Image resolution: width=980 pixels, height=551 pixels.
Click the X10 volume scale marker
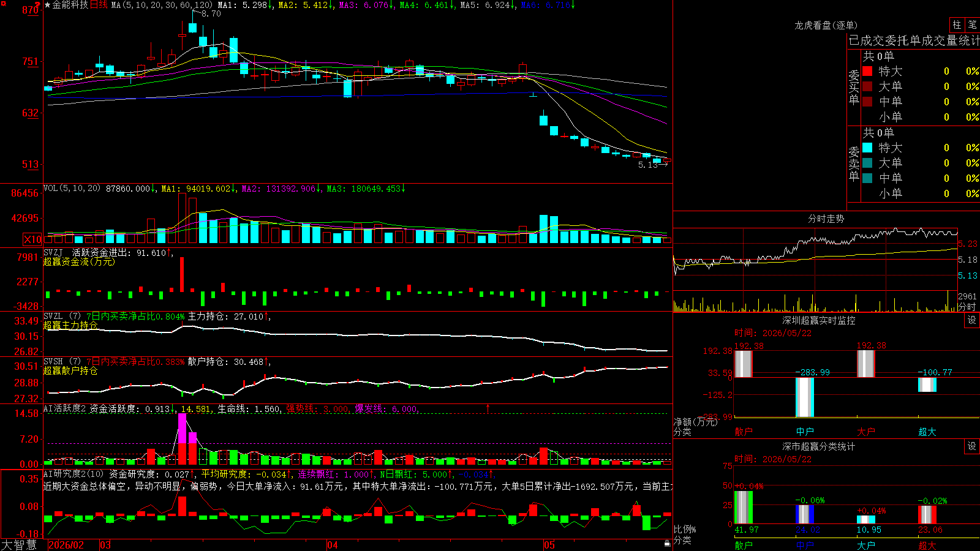[x=32, y=239]
